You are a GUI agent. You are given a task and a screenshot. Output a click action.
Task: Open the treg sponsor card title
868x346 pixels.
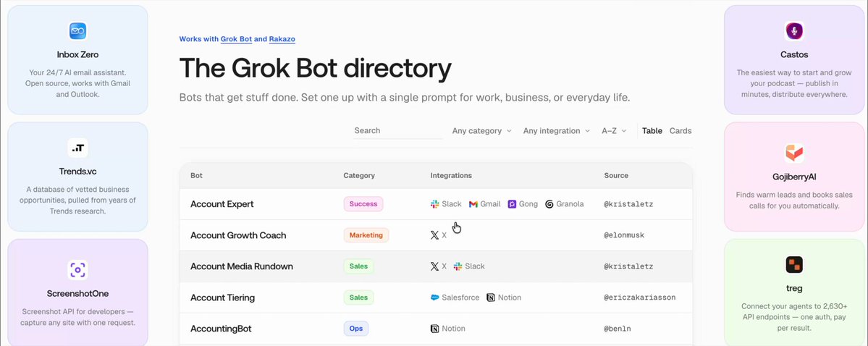[x=794, y=288]
